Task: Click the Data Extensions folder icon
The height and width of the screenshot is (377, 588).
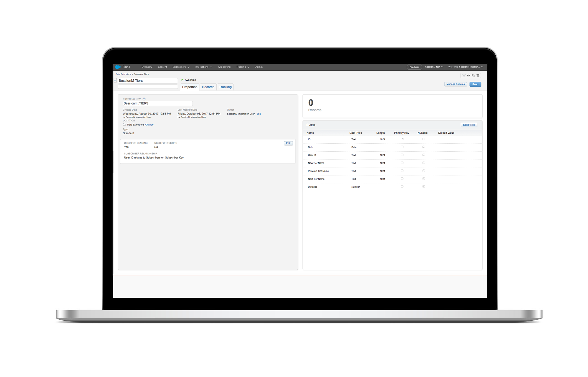Action: (124, 125)
